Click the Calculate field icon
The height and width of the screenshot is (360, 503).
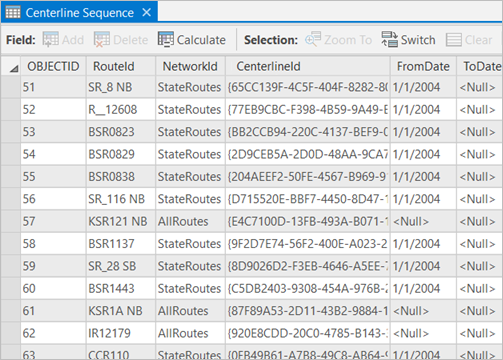166,40
